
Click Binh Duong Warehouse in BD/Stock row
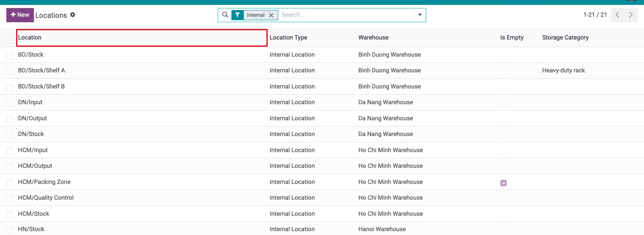click(390, 55)
